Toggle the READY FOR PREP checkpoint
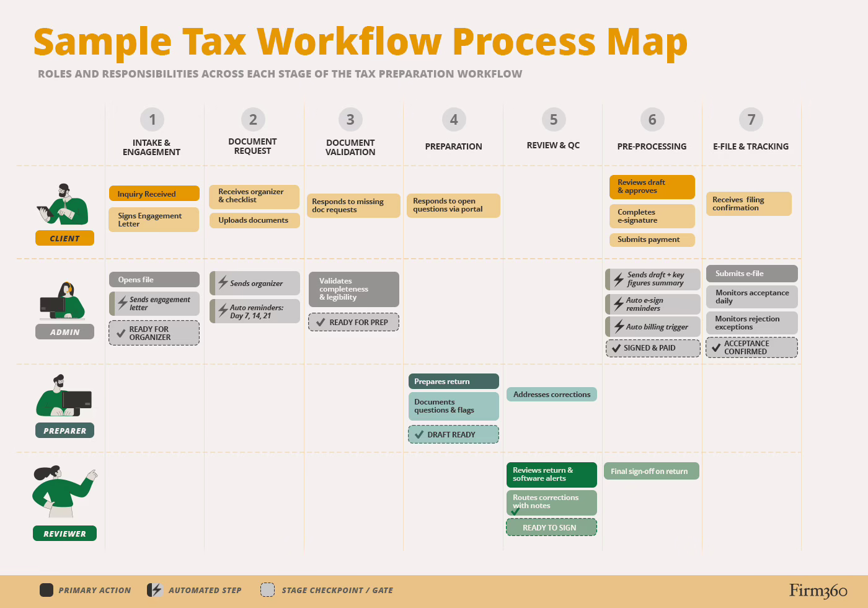Viewport: 868px width, 608px height. coord(353,322)
